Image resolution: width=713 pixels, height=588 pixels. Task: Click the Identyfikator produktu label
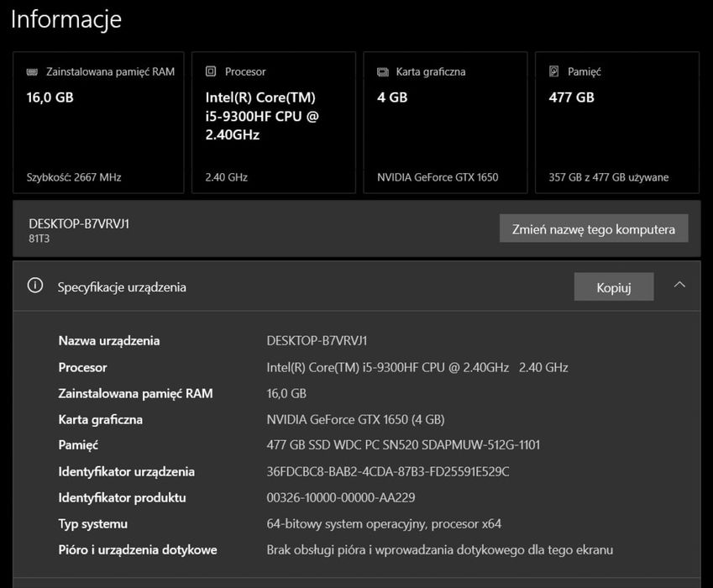(x=122, y=498)
